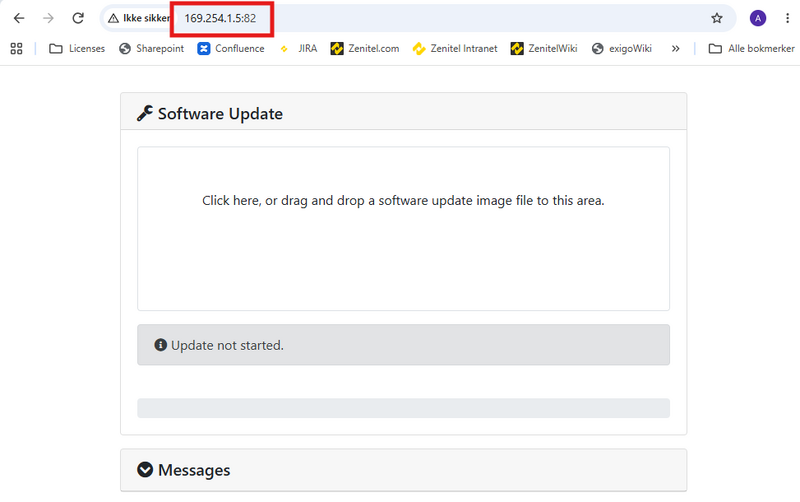800x502 pixels.
Task: Open the browser three-dot menu
Action: click(787, 18)
